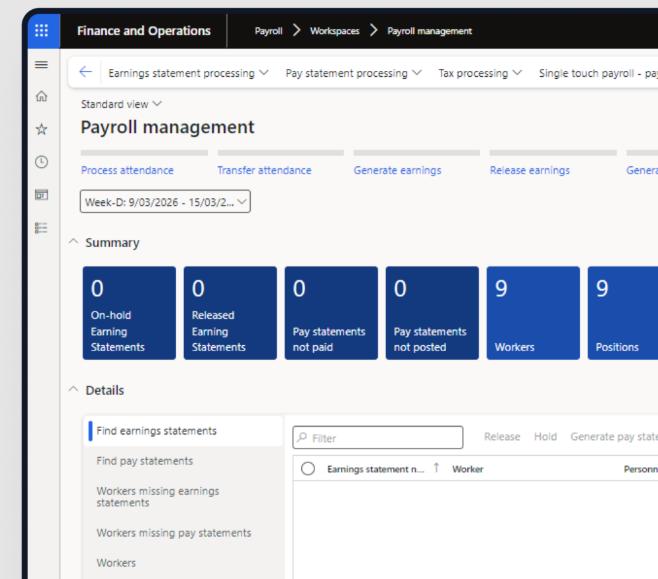Switch to Find pay statements tab
The image size is (658, 579).
[x=144, y=461]
